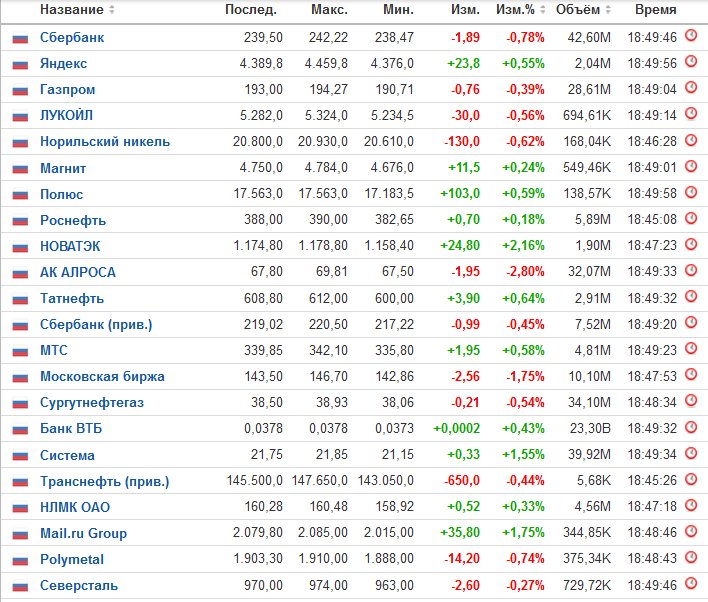Open the Московская биржа stock link
708x602 pixels.
[x=102, y=377]
